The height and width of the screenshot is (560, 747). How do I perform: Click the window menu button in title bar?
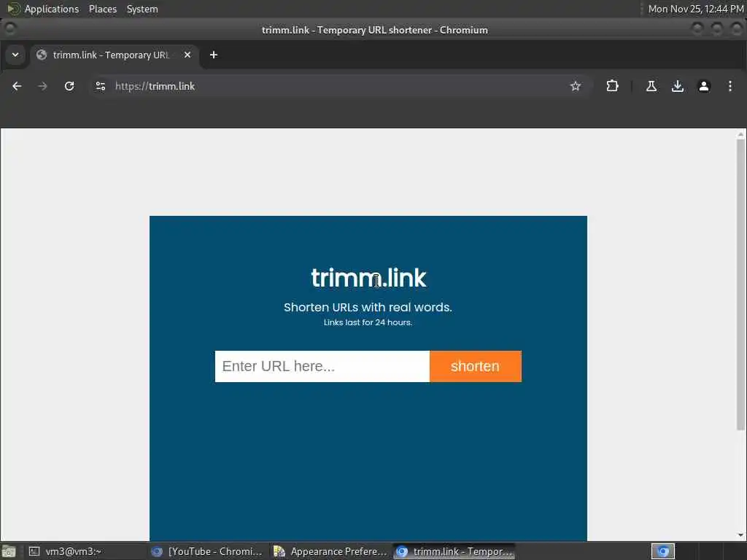point(10,29)
